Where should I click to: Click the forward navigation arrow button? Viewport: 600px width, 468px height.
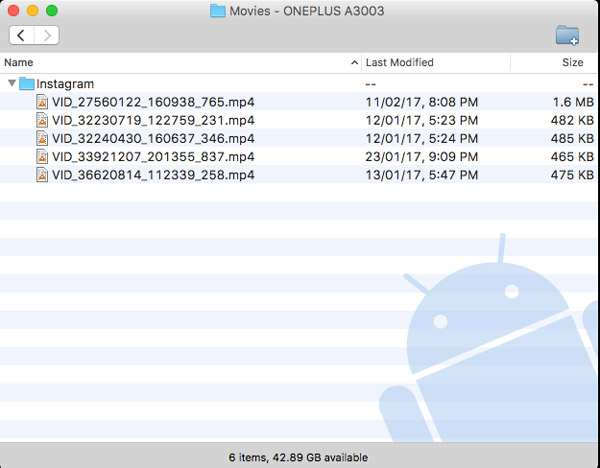(47, 36)
